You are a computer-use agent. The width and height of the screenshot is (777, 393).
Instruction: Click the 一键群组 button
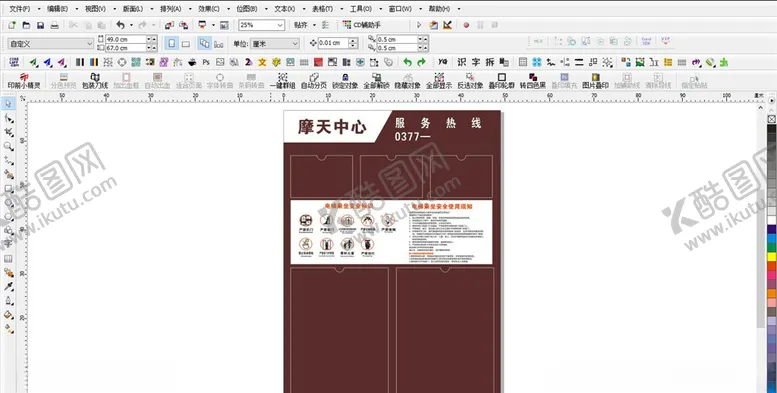point(282,81)
